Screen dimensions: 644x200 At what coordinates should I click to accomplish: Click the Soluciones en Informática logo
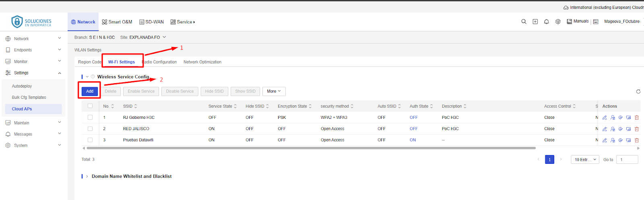point(31,22)
